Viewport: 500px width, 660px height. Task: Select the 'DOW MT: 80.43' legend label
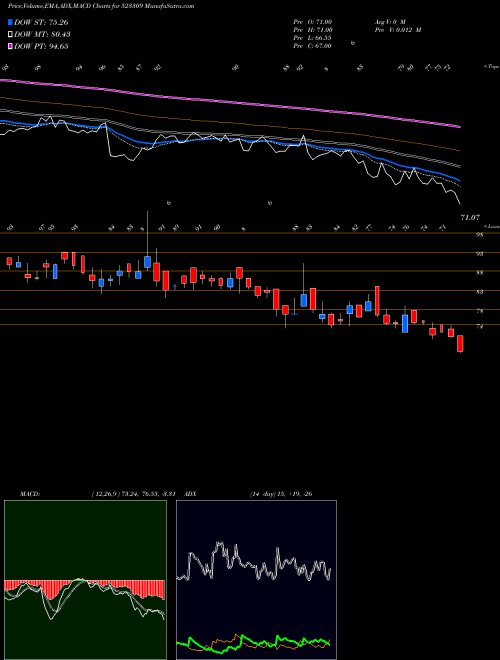point(42,35)
